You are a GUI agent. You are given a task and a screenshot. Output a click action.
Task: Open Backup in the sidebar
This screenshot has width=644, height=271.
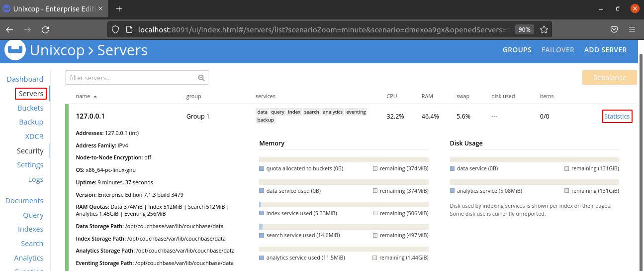point(31,122)
